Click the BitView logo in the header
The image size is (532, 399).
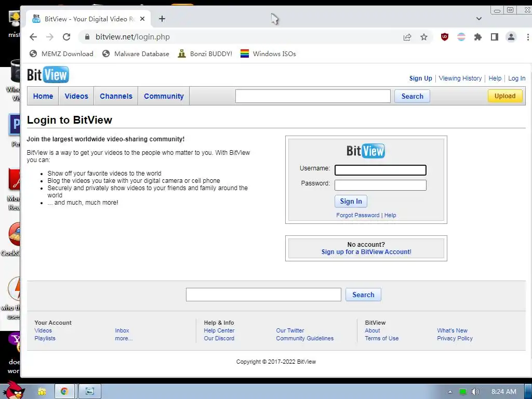pos(48,75)
